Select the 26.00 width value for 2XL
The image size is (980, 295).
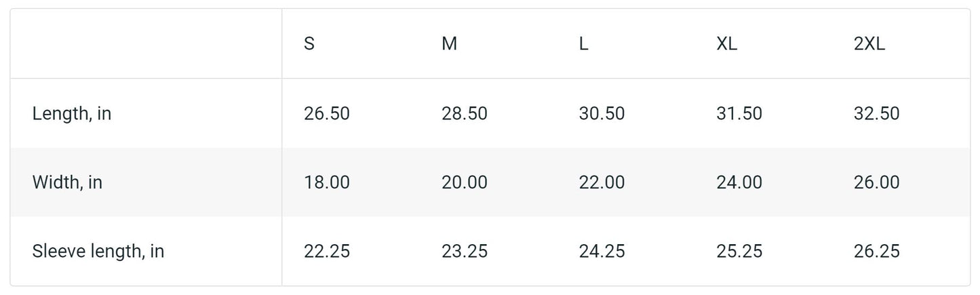(x=876, y=182)
